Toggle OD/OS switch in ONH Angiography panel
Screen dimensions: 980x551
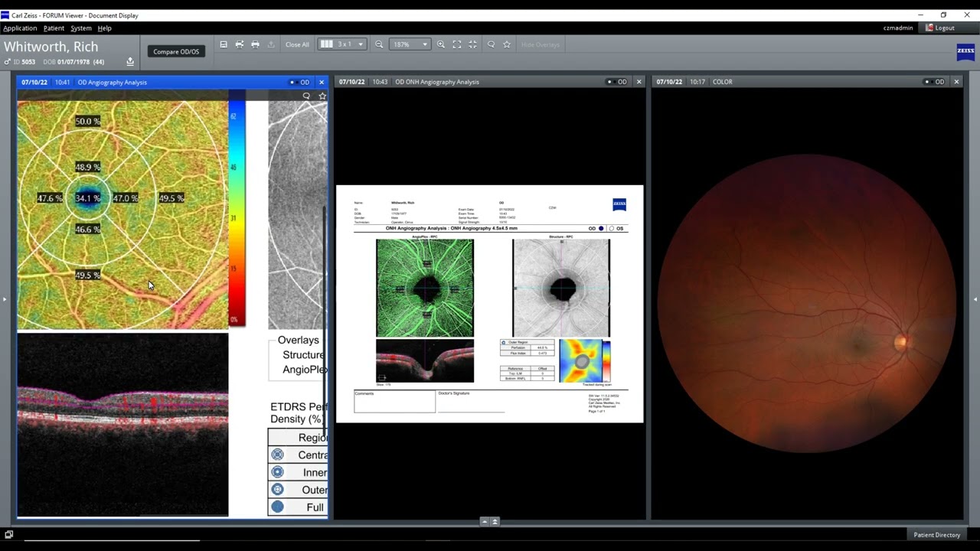pyautogui.click(x=617, y=82)
